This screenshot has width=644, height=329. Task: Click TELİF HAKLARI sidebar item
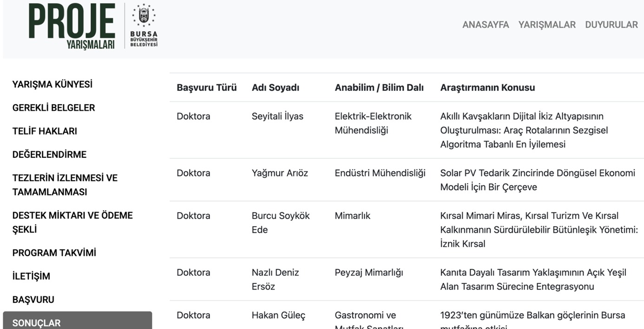point(45,131)
